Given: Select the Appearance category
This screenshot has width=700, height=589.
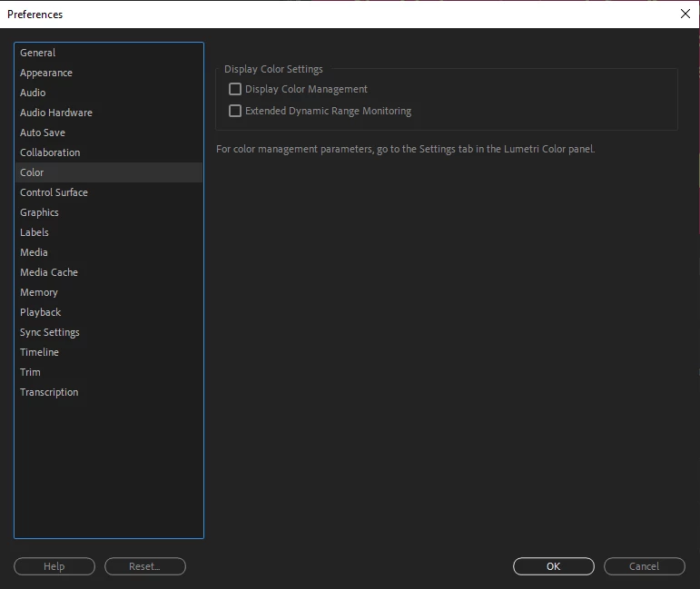Looking at the screenshot, I should coord(108,73).
